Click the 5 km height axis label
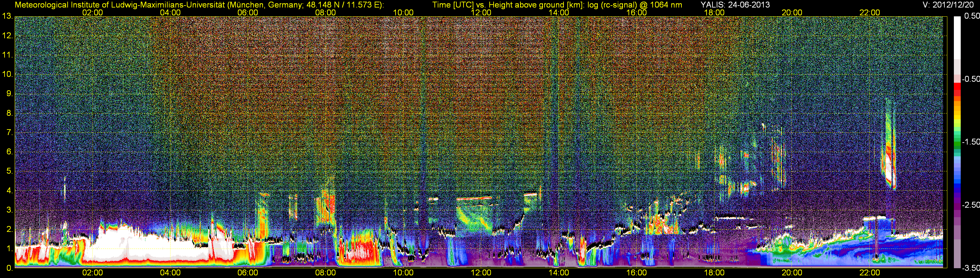This screenshot has height=278, width=980. (x=9, y=171)
